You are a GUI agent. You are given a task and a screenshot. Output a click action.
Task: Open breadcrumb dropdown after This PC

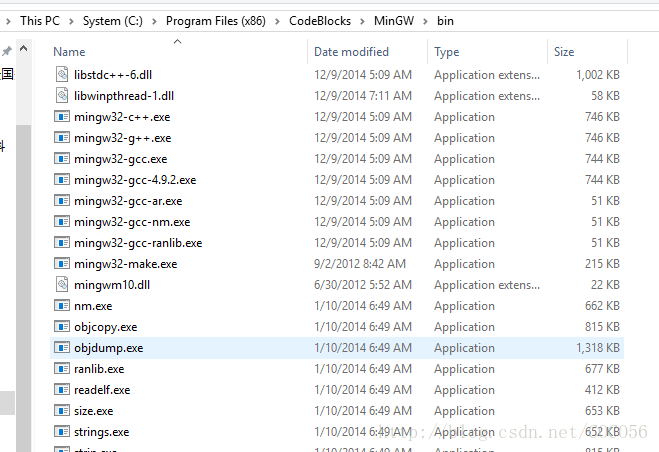71,21
